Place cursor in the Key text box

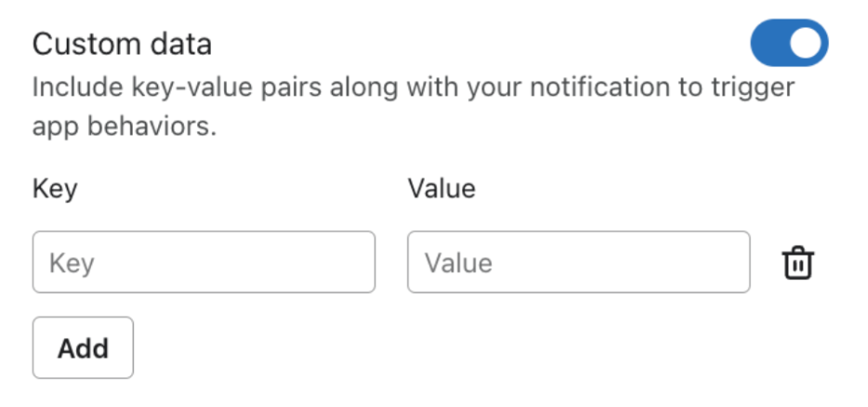(x=204, y=263)
